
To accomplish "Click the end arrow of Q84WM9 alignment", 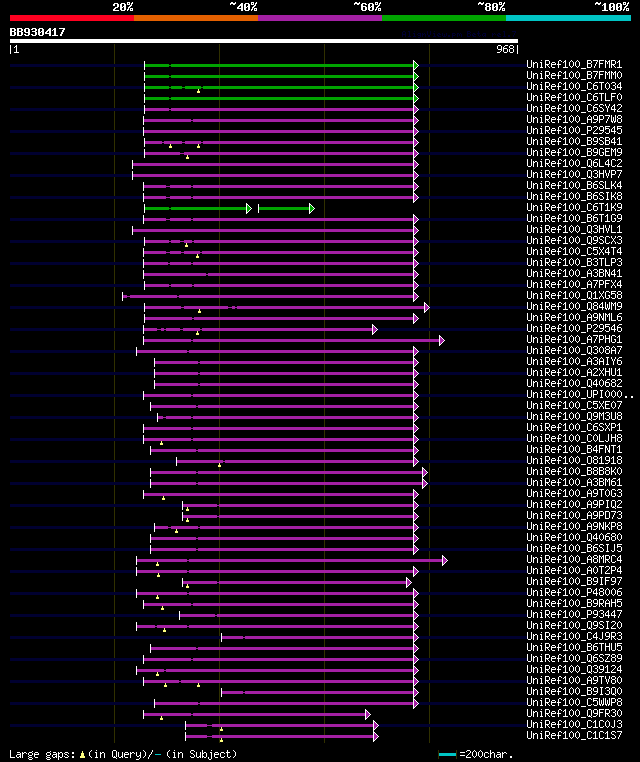I will pyautogui.click(x=427, y=308).
